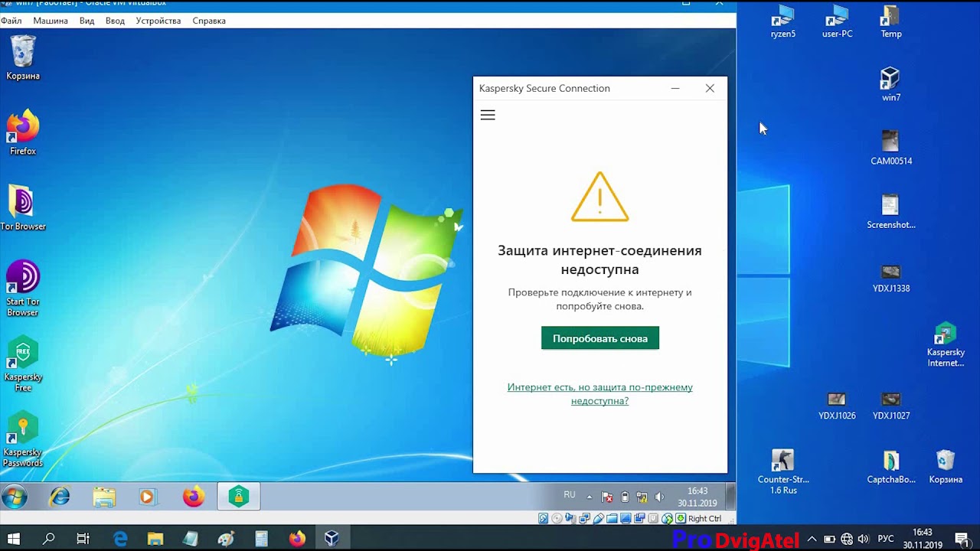Open the Action Center flag in the Win7 tray
980x551 pixels.
[x=607, y=497]
